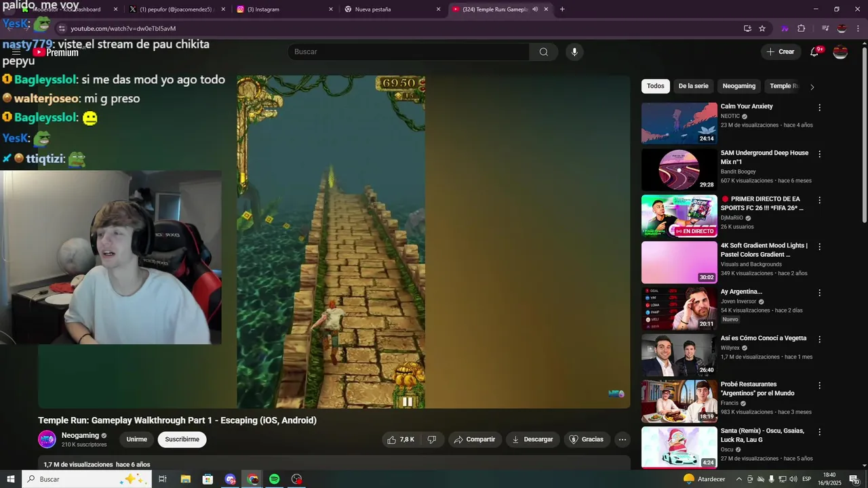Open Neogaming channel name link
Screen dimensions: 868x488
point(80,436)
